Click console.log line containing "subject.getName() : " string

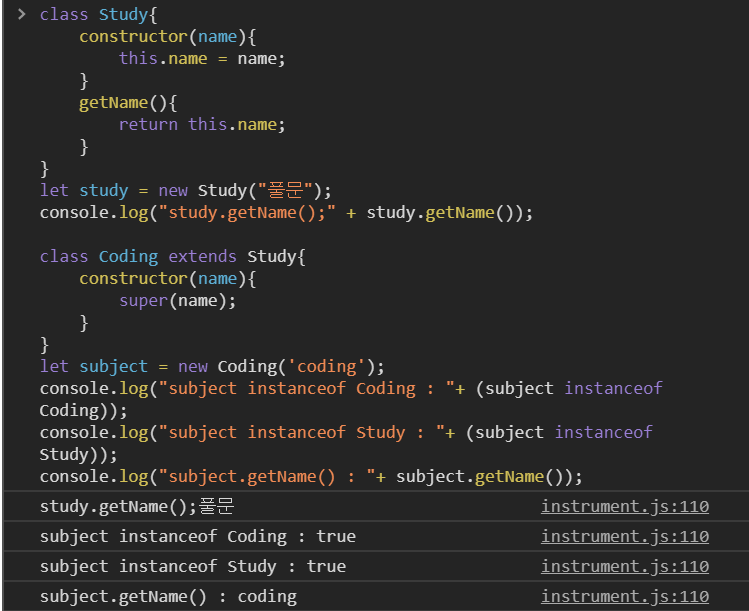point(311,476)
